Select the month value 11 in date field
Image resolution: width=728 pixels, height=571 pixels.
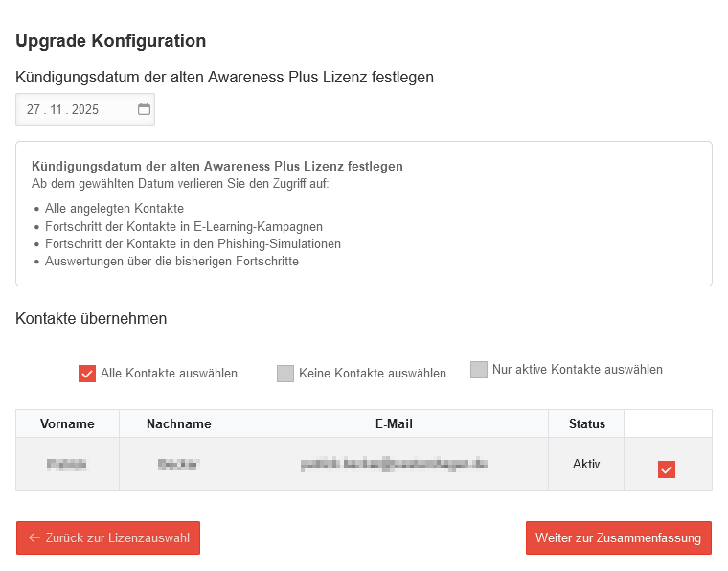57,110
